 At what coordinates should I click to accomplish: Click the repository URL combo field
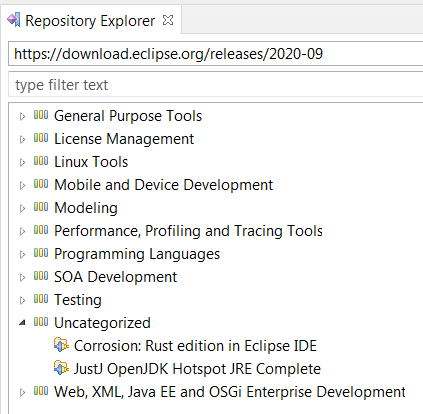[x=216, y=54]
